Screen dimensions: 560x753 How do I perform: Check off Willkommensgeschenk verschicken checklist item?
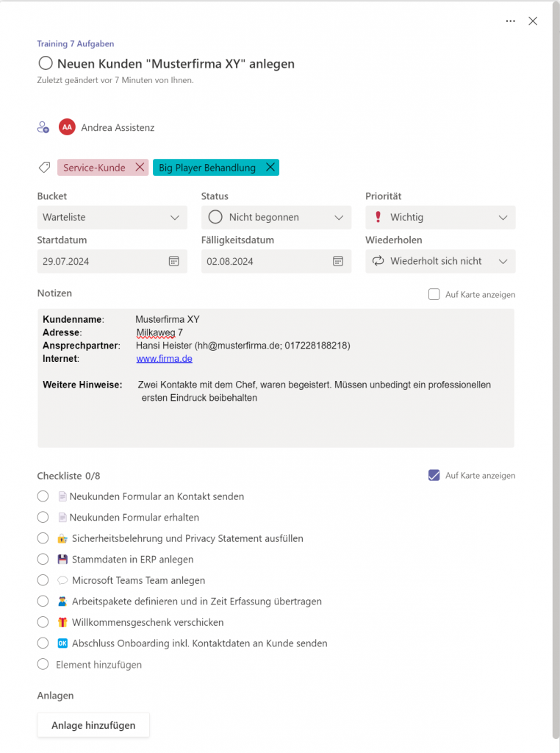point(43,622)
